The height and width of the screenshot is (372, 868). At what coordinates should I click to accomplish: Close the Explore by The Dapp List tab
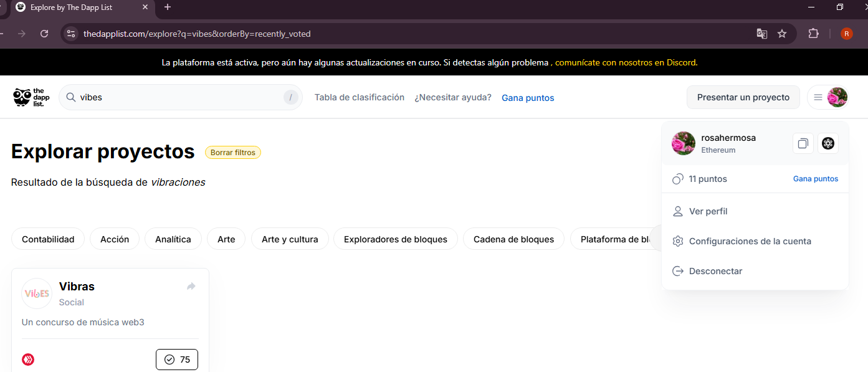(x=146, y=7)
